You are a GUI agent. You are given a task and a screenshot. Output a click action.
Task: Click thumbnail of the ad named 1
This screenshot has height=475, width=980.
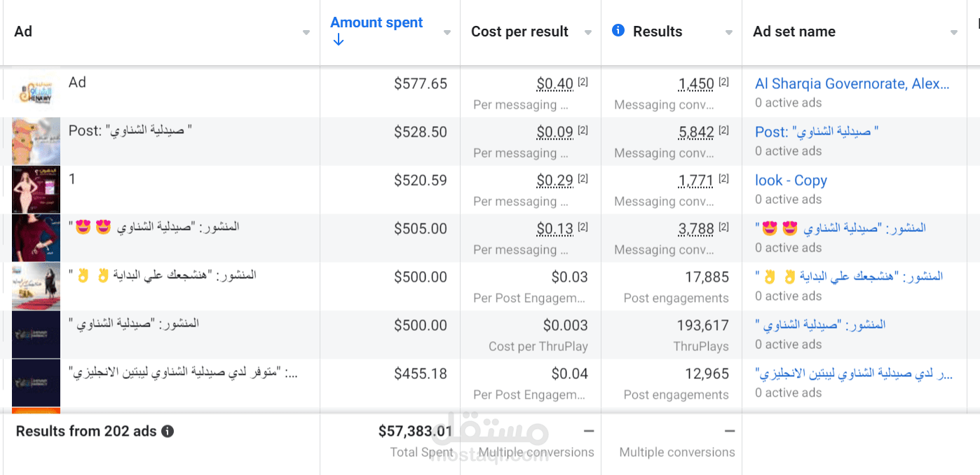click(x=36, y=190)
